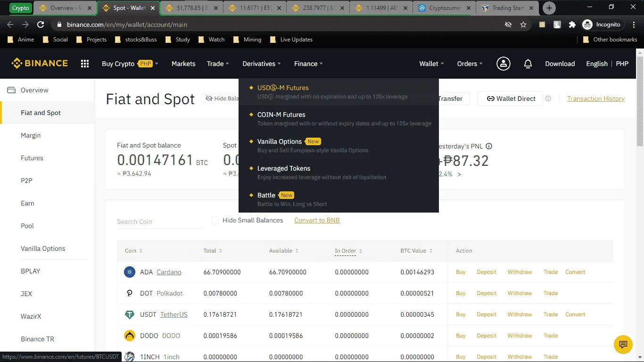The image size is (644, 362).
Task: Open the user profile icon
Action: coord(503,64)
